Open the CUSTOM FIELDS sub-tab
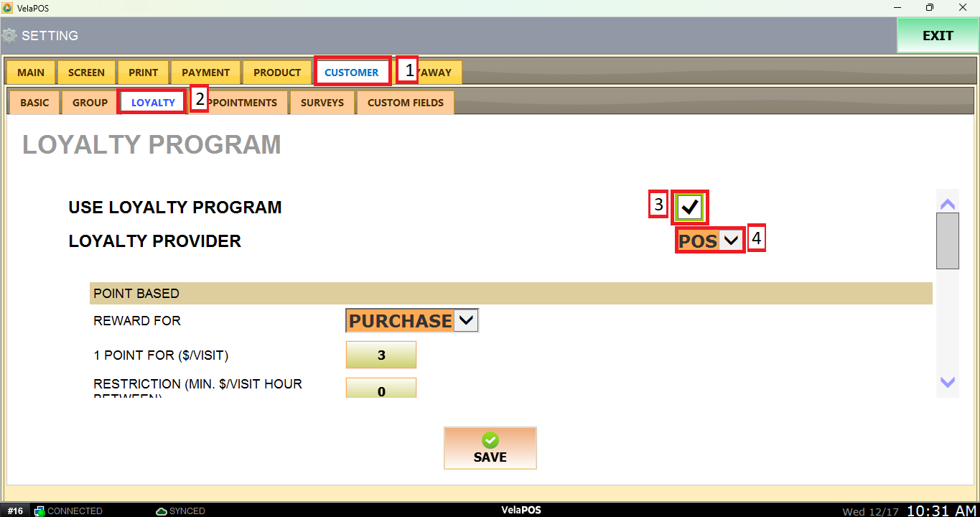The height and width of the screenshot is (517, 980). 406,103
